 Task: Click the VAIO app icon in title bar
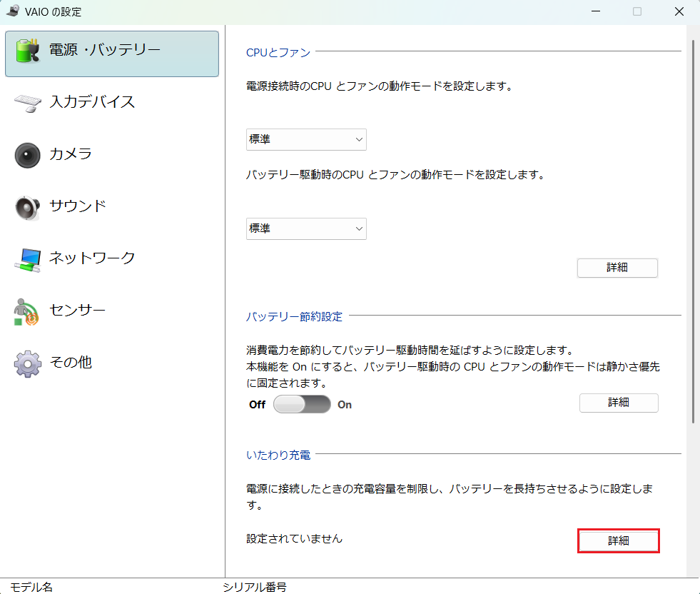12,11
